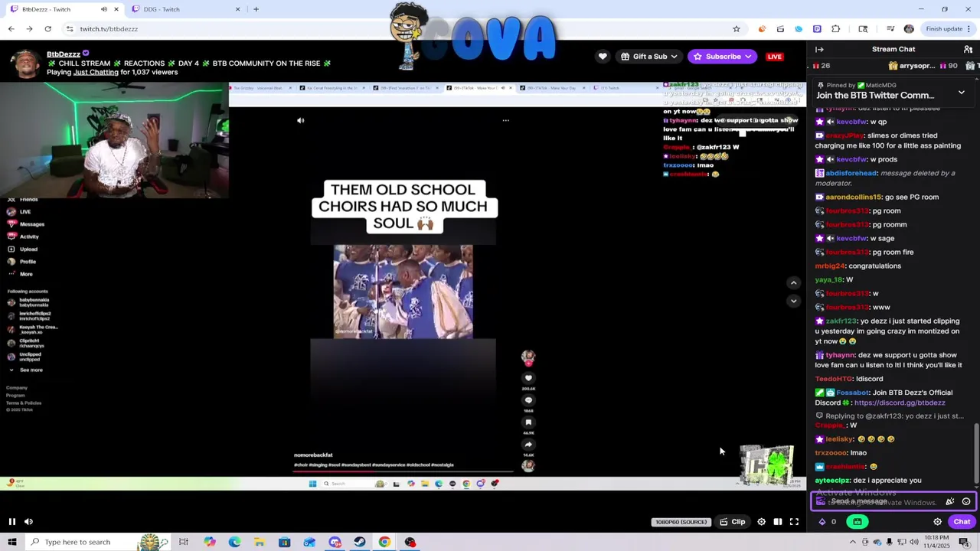Viewport: 980px width, 551px height.
Task: Open the Just Chatting category link
Action: 96,72
